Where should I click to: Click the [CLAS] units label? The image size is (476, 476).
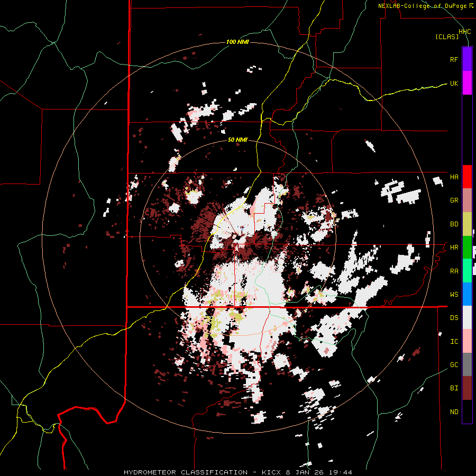click(x=447, y=37)
